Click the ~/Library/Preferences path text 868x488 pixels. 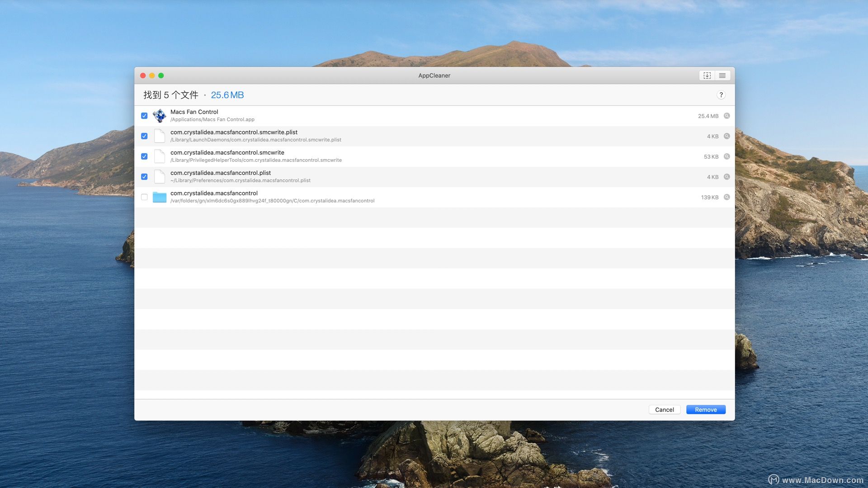point(241,181)
